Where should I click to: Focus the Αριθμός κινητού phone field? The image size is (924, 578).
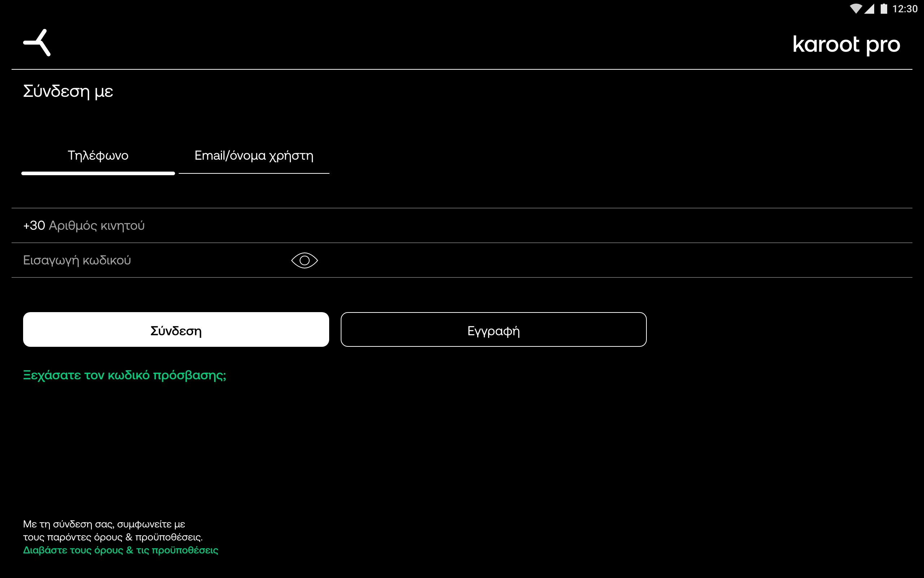[462, 225]
